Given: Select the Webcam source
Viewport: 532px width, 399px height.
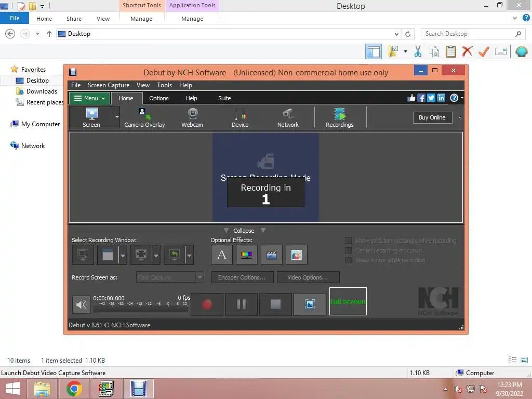Looking at the screenshot, I should (x=192, y=117).
